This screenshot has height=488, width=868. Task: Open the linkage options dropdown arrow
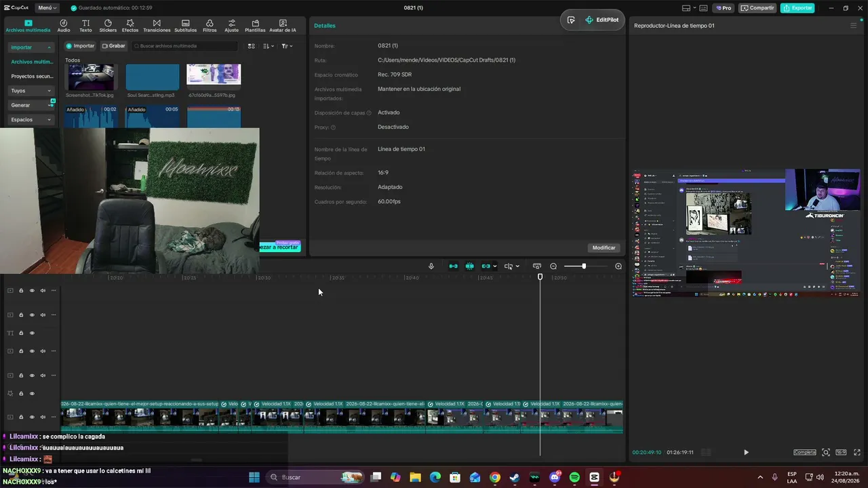[495, 266]
